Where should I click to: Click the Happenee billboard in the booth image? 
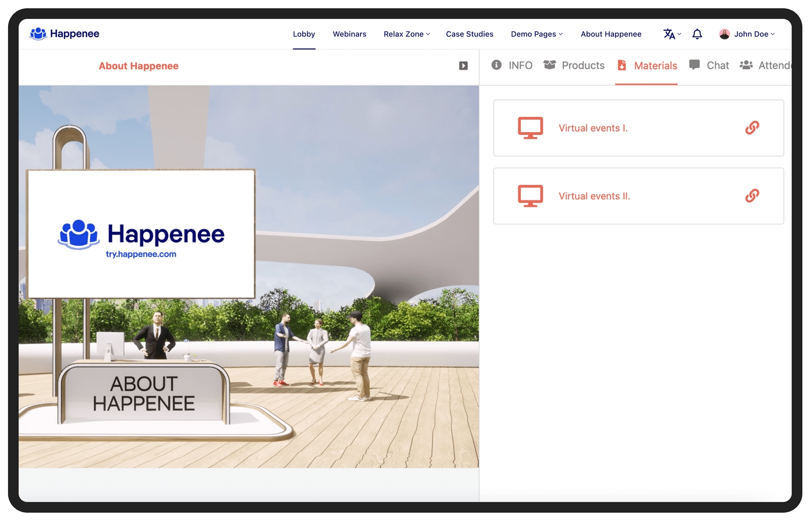(x=141, y=234)
